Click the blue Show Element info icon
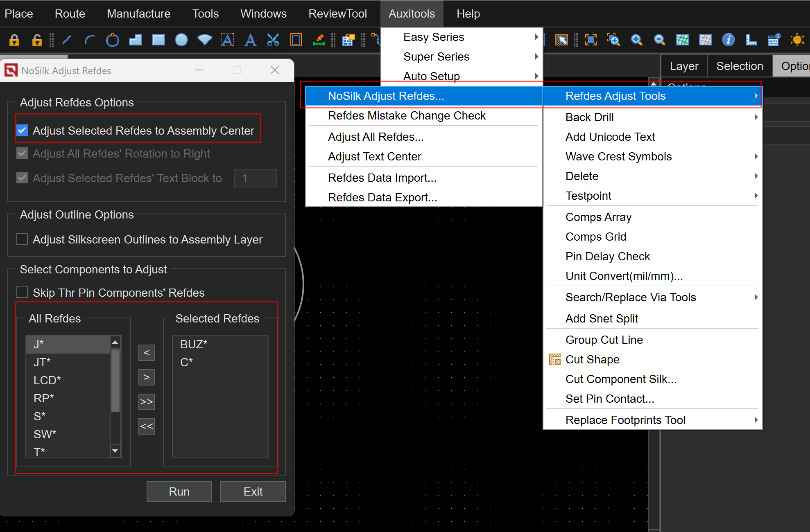The width and height of the screenshot is (810, 532). [x=728, y=40]
